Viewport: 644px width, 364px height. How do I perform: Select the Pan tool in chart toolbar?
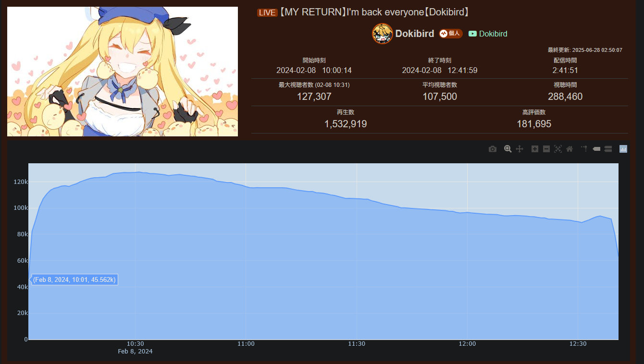pyautogui.click(x=520, y=149)
